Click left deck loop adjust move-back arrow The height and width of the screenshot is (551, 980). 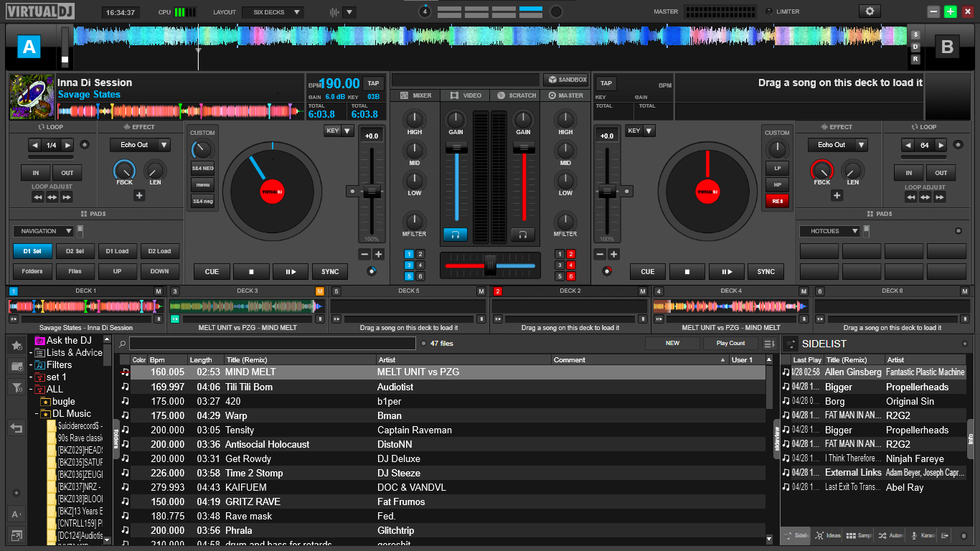37,197
